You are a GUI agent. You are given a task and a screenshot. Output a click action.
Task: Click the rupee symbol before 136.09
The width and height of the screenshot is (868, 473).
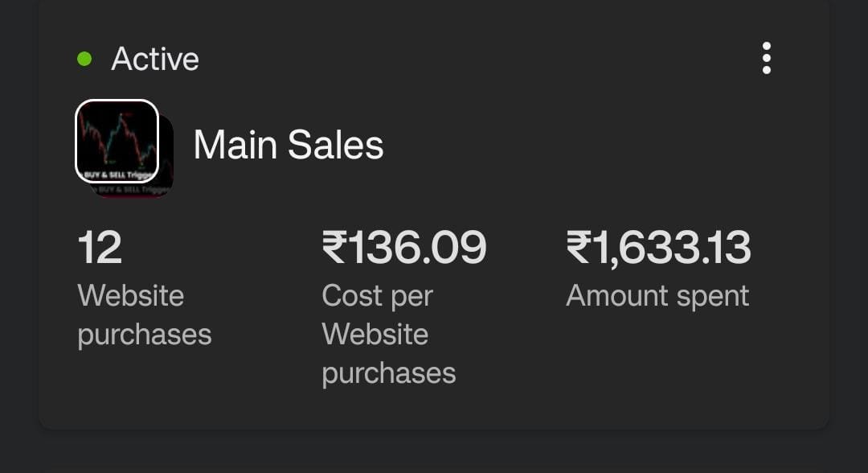334,247
